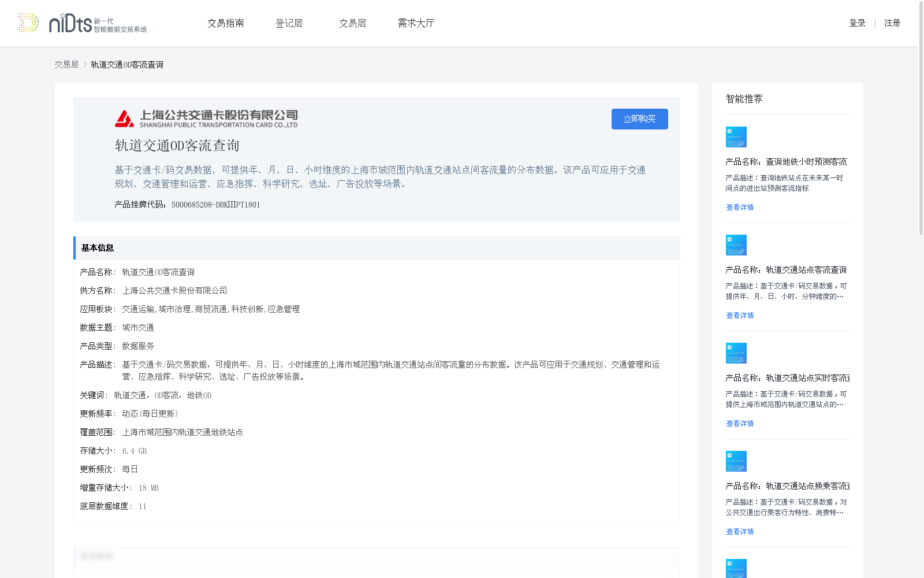Open thumbnail for 轨道交通站点客流查询
The height and width of the screenshot is (578, 924).
click(x=736, y=245)
